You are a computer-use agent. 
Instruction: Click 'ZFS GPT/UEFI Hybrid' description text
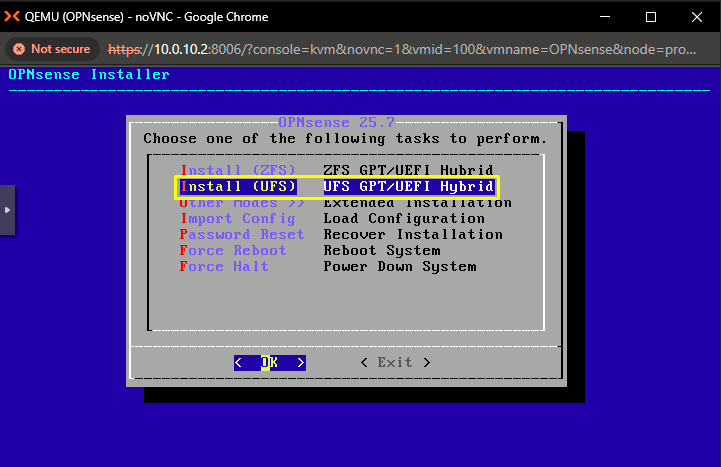(x=408, y=170)
